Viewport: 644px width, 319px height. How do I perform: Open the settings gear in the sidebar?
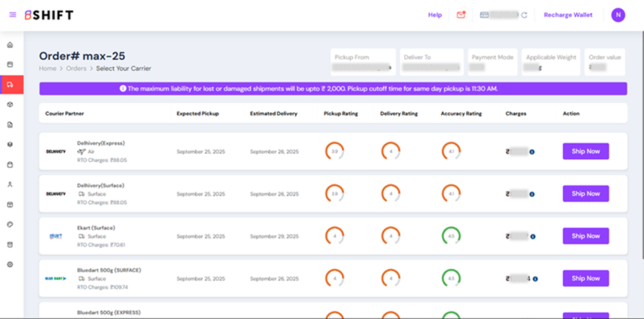(10, 265)
